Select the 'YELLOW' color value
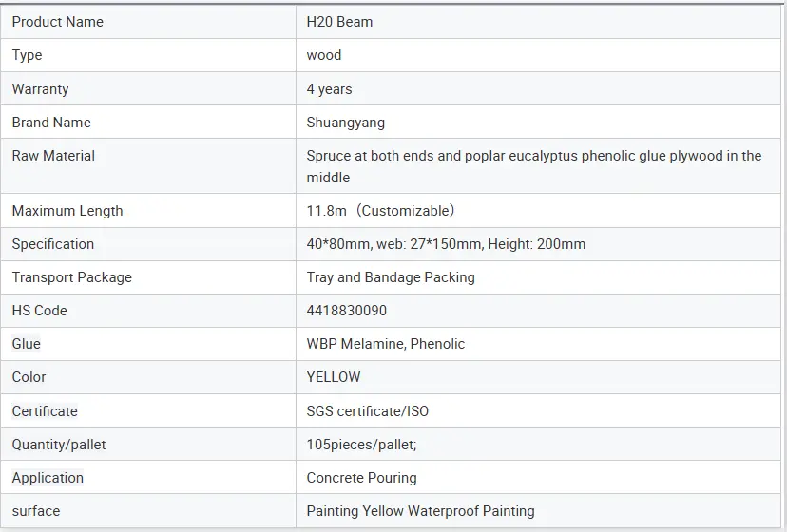 [x=333, y=377]
